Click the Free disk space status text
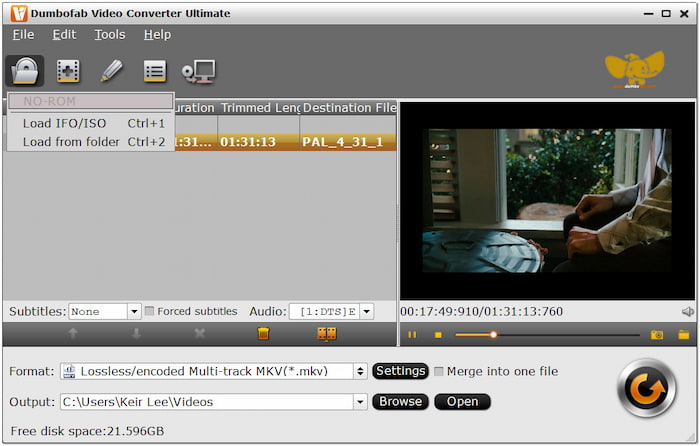The width and height of the screenshot is (700, 446). tap(88, 431)
